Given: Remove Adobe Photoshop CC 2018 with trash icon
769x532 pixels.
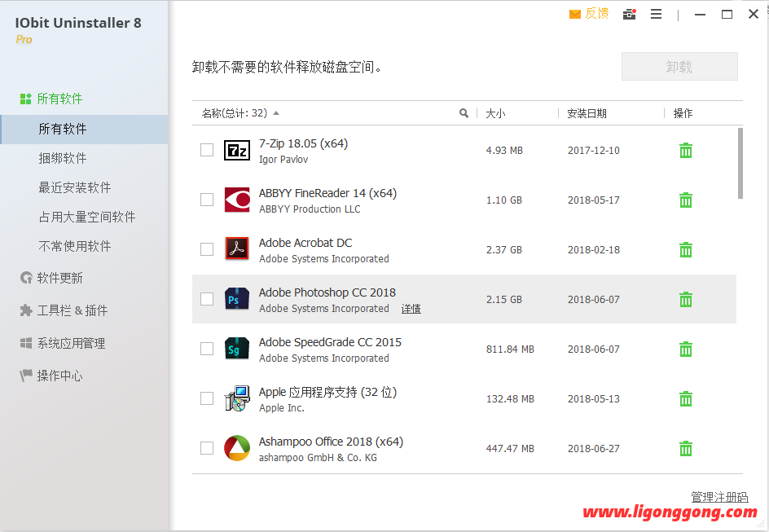Looking at the screenshot, I should point(686,299).
